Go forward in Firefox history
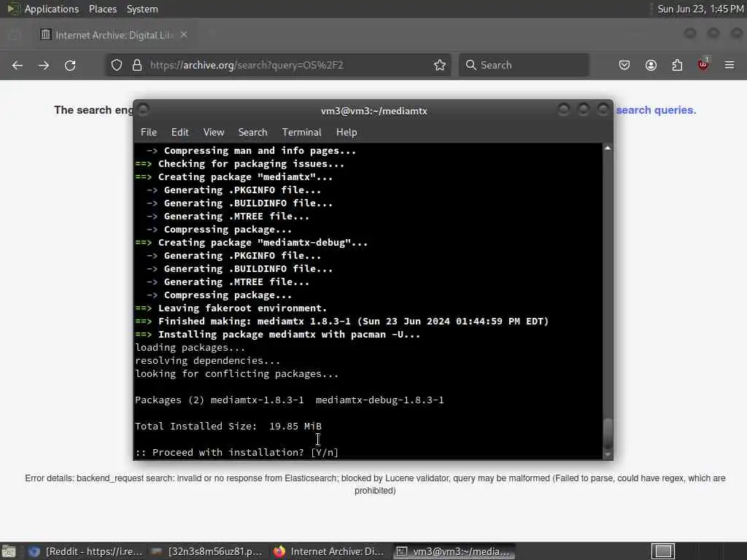 pyautogui.click(x=44, y=65)
